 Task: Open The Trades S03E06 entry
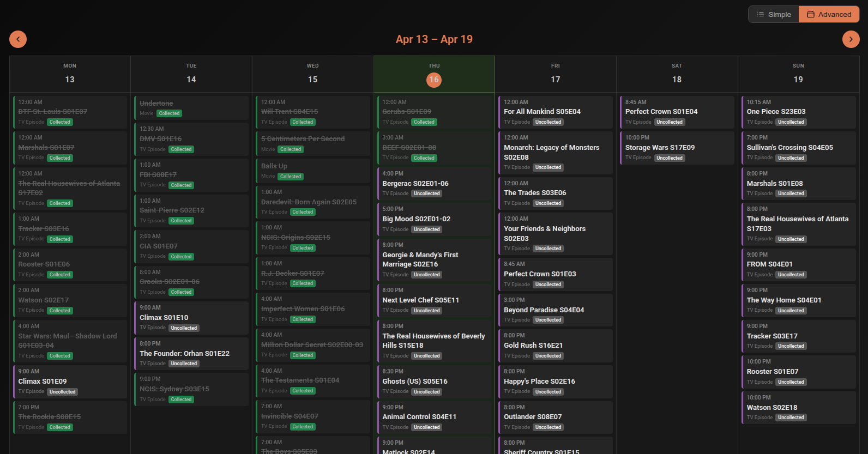point(556,193)
